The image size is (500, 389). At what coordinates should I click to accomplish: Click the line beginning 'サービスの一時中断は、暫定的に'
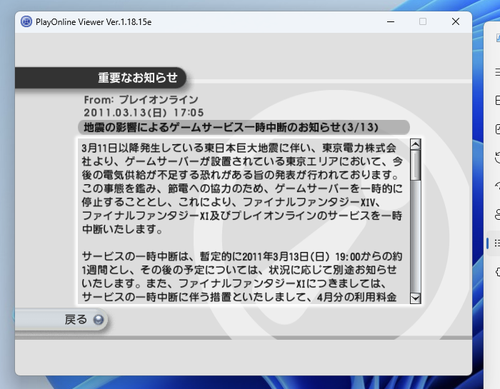click(242, 256)
